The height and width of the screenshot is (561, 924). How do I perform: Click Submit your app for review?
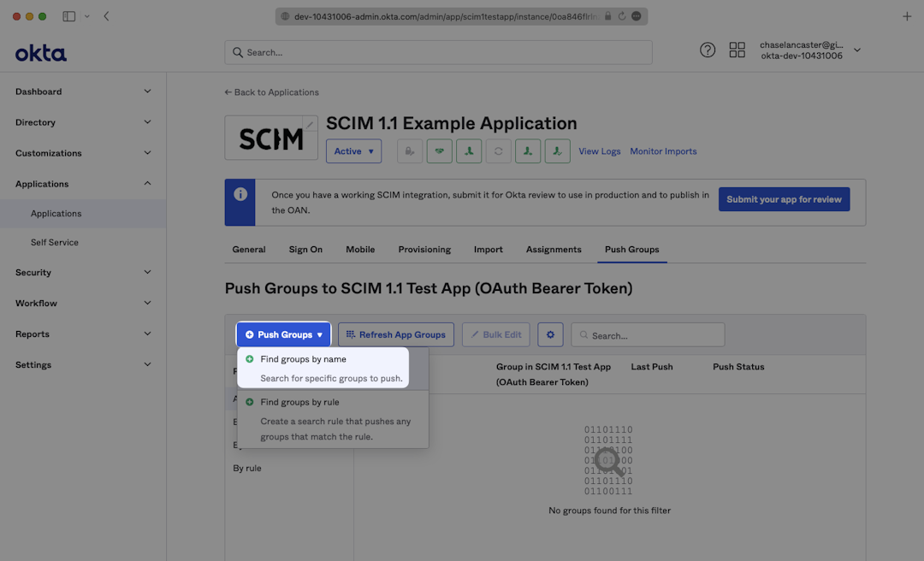click(x=784, y=199)
